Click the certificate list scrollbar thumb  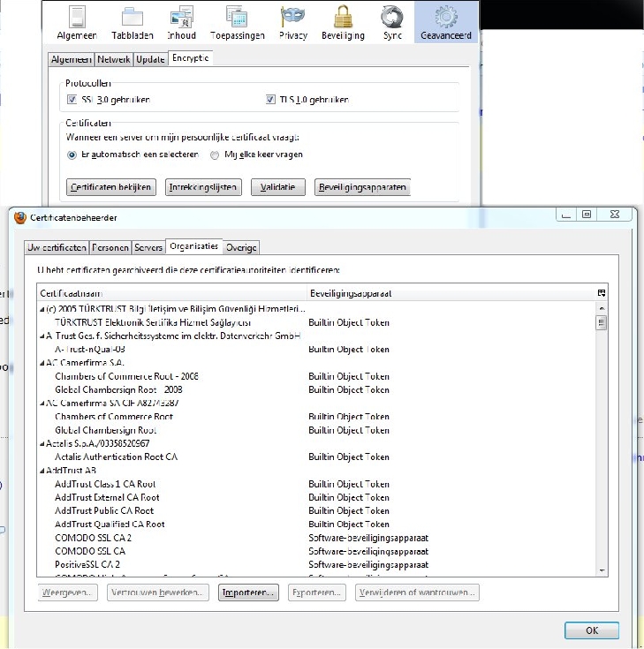(x=602, y=322)
